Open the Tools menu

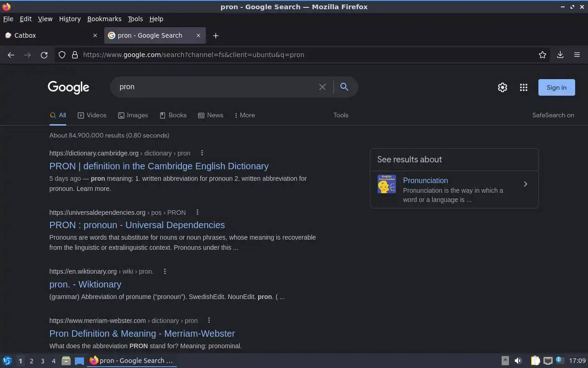point(136,19)
